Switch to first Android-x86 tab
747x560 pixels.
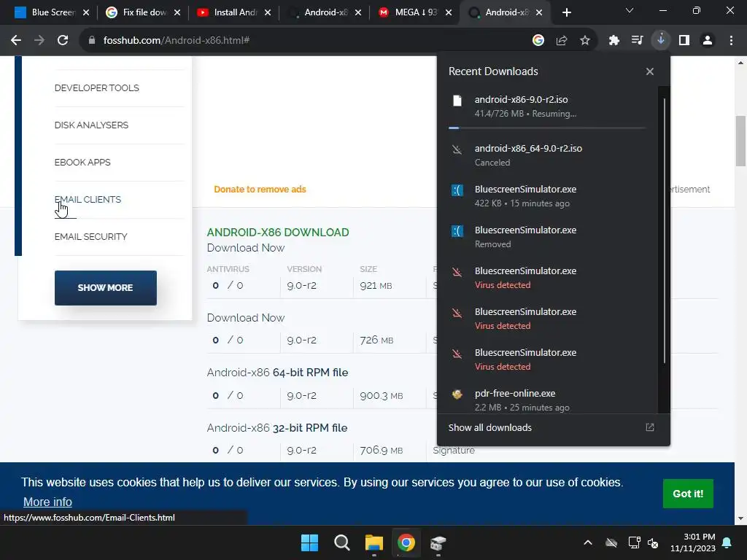[x=320, y=12]
